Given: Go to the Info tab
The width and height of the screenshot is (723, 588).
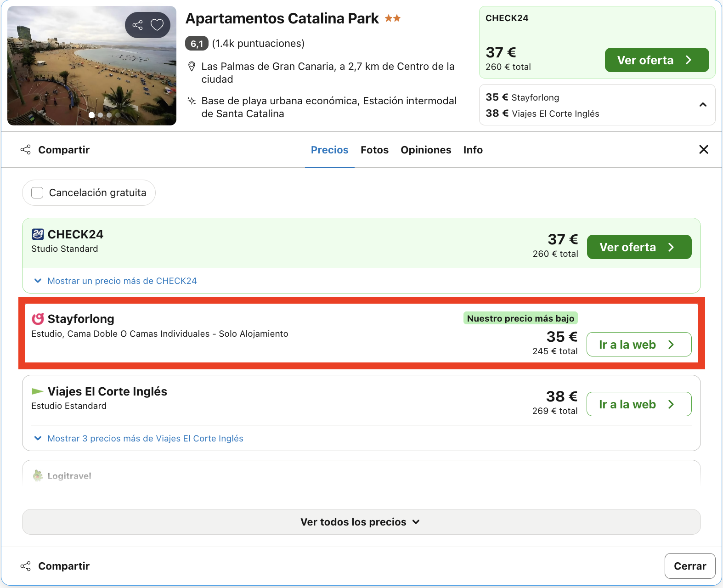Looking at the screenshot, I should (x=473, y=150).
